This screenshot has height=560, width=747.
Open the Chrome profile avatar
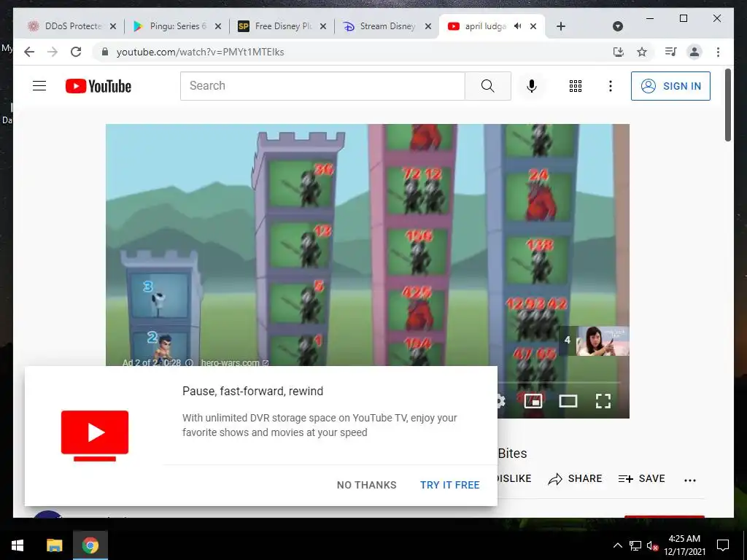694,52
